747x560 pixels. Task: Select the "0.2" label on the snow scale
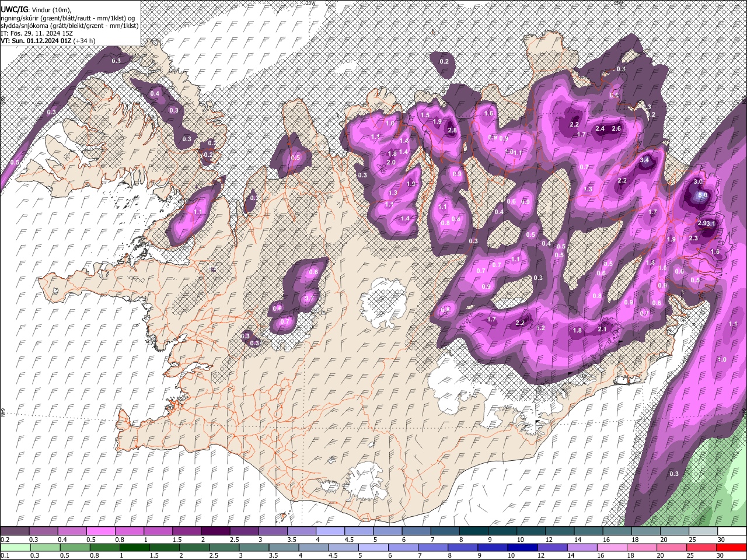[x=5, y=539]
